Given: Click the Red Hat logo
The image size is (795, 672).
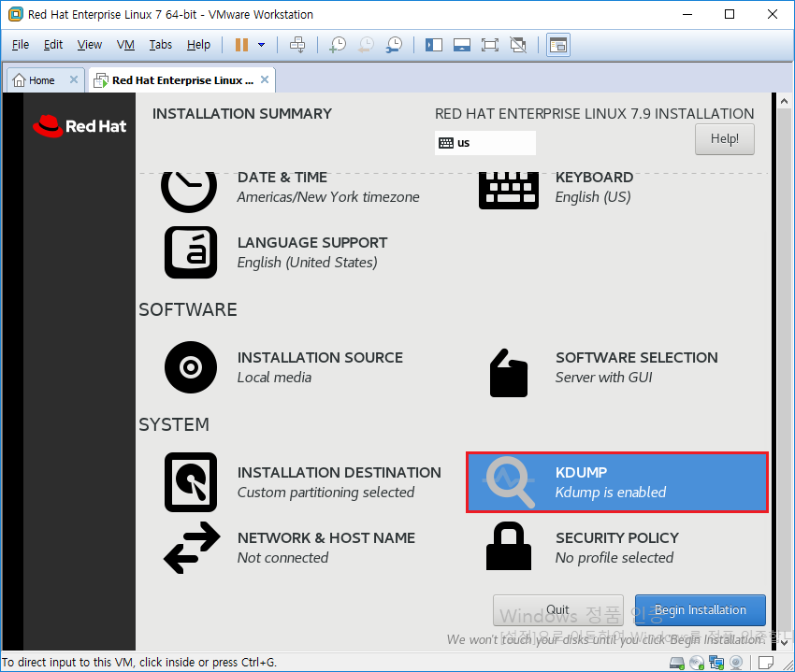Looking at the screenshot, I should [79, 126].
